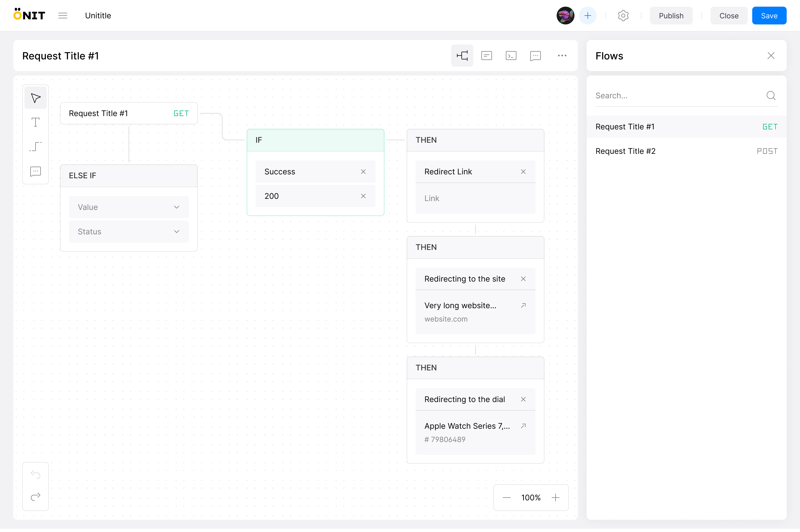Select the pointer cursor tool
This screenshot has width=800, height=532.
point(35,98)
